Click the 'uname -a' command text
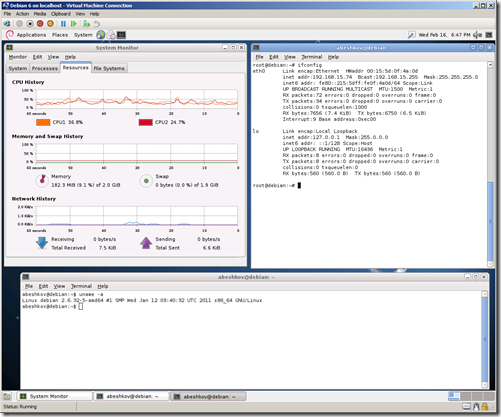The height and width of the screenshot is (417, 501). point(91,294)
